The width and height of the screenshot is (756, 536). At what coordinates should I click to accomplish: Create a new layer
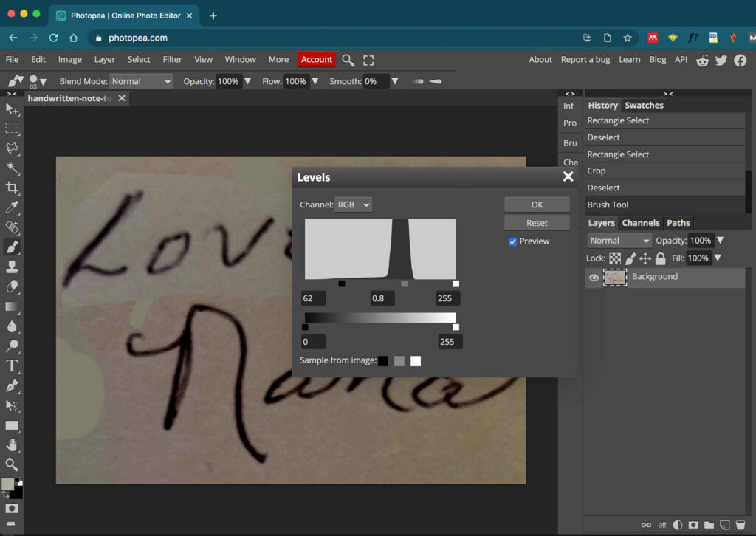[x=724, y=525]
